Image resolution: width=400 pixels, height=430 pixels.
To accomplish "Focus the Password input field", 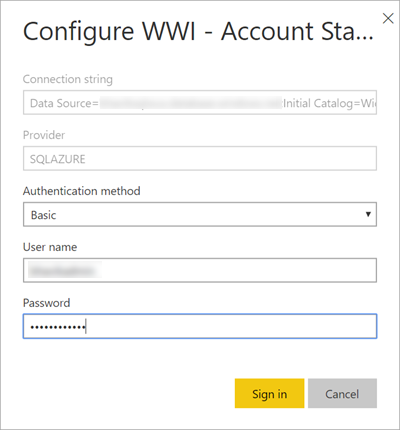I will (x=200, y=326).
